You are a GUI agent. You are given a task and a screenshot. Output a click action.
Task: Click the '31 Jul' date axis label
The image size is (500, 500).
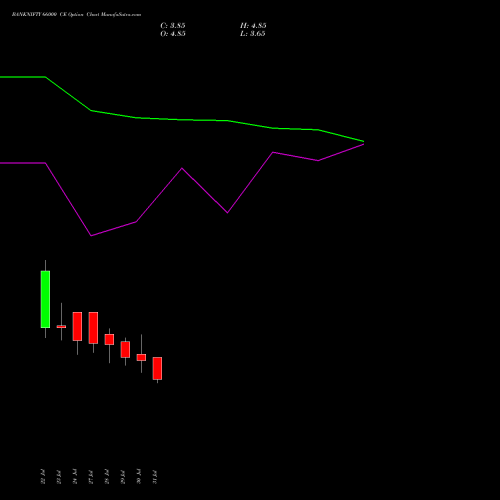click(x=155, y=477)
